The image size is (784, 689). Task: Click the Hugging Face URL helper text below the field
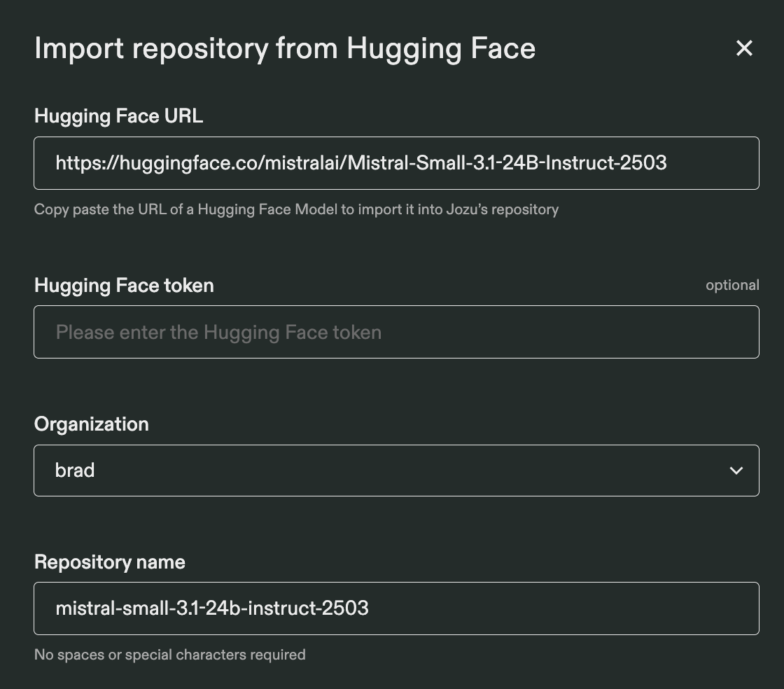coord(296,209)
